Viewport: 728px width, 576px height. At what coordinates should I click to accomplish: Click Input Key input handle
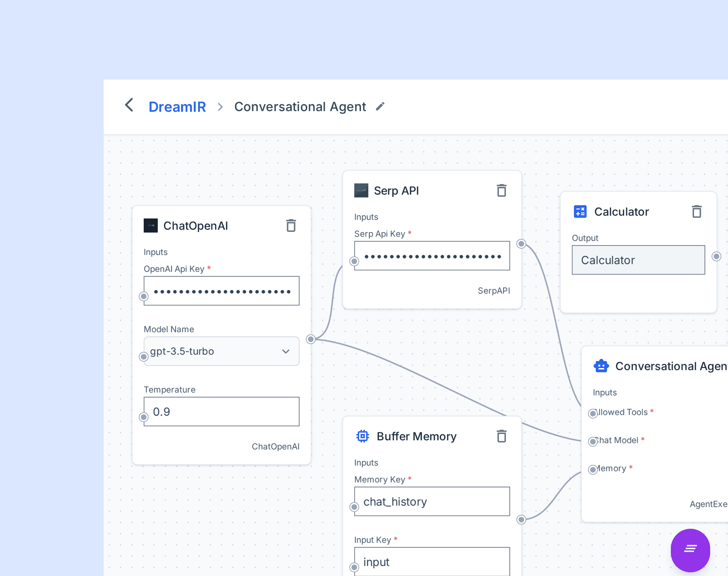354,567
